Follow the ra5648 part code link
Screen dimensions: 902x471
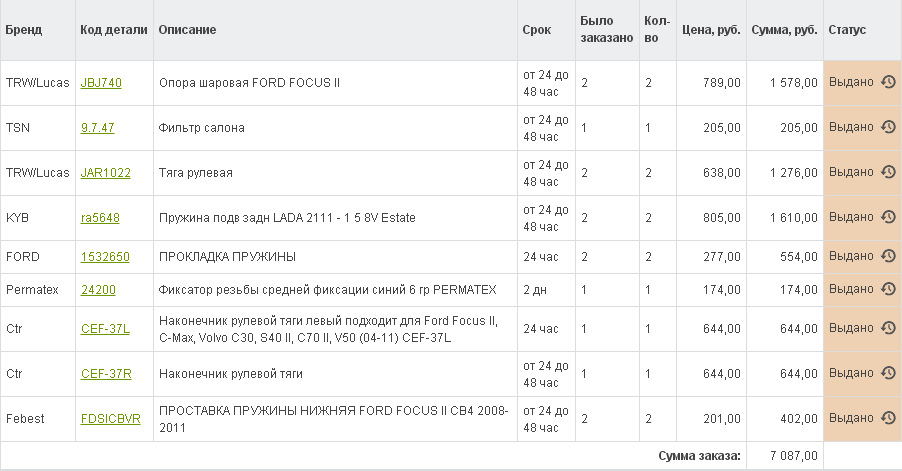(x=101, y=218)
